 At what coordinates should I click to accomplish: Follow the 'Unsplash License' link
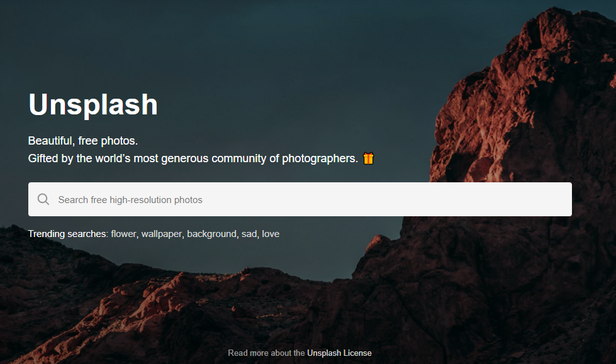(x=339, y=353)
